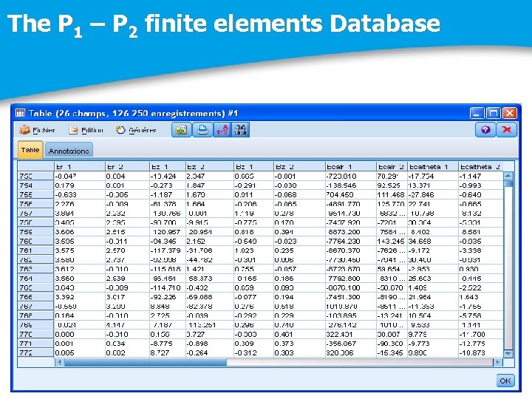This screenshot has height=399, width=532.
Task: Click cell value -10.873 in row 772
Action: [472, 353]
